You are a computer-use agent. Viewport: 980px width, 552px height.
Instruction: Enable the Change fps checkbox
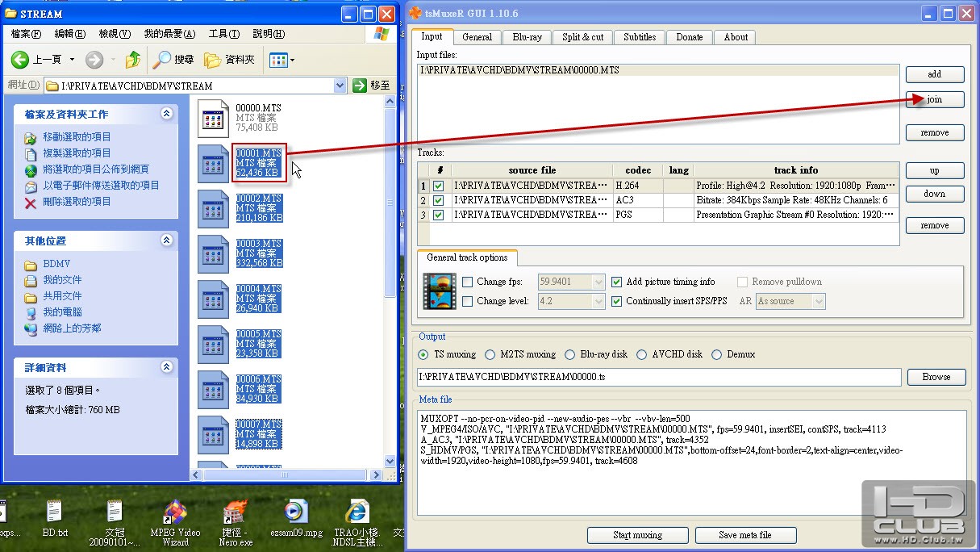468,282
